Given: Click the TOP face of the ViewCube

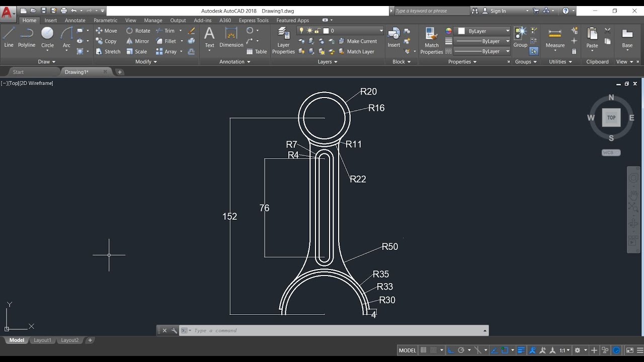Looking at the screenshot, I should (x=611, y=118).
